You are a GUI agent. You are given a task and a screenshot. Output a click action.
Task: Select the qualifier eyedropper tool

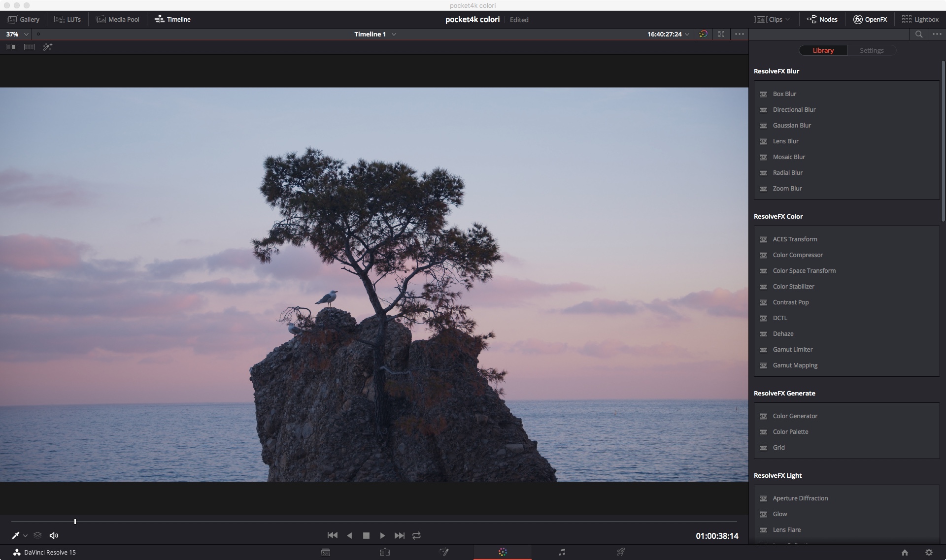tap(15, 535)
